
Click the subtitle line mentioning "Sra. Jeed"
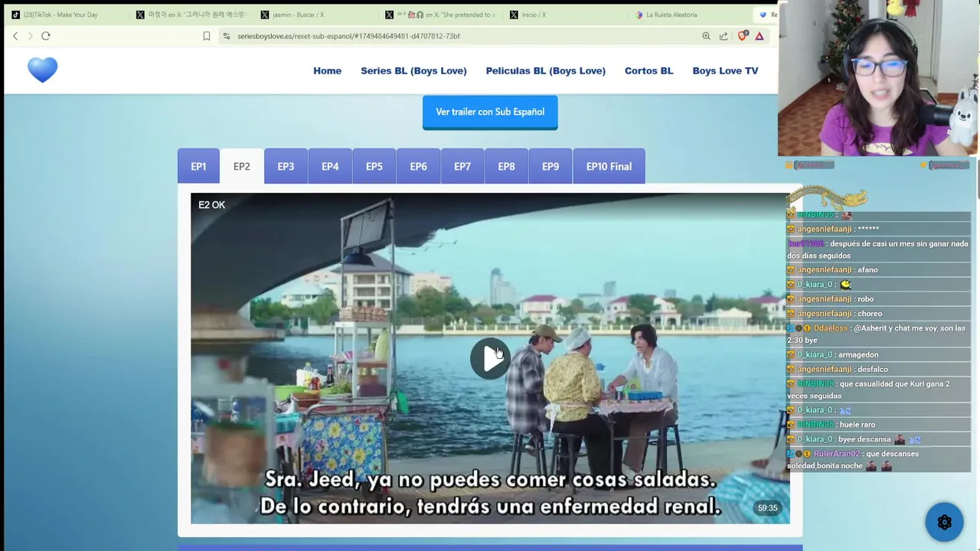490,480
